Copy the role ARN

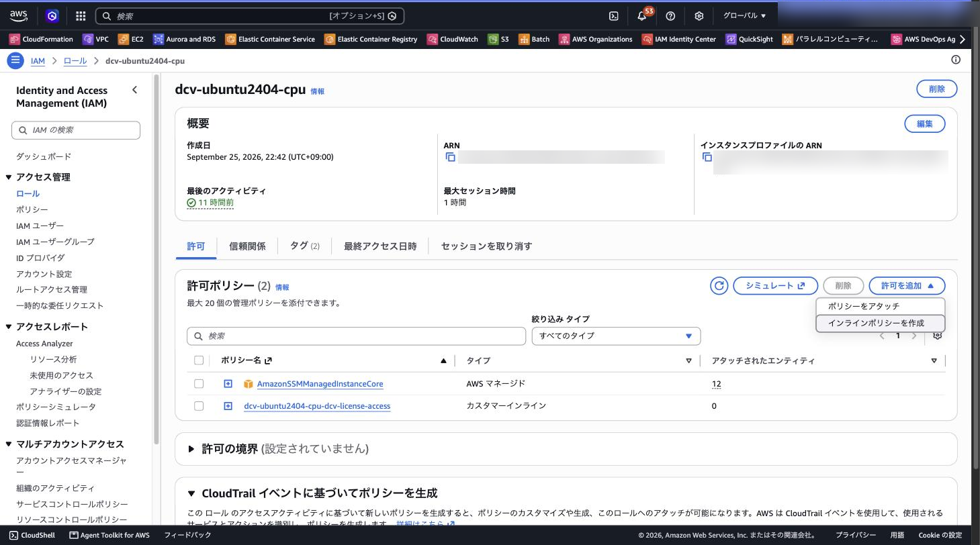coord(451,157)
